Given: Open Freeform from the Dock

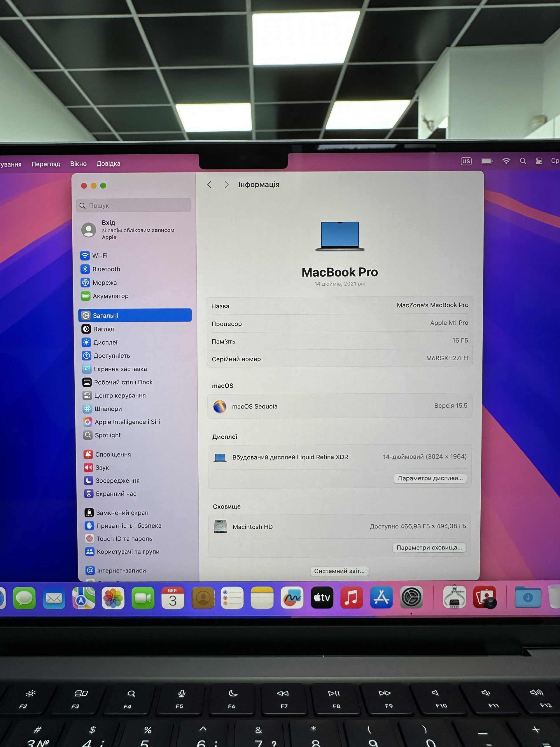Looking at the screenshot, I should click(x=292, y=598).
